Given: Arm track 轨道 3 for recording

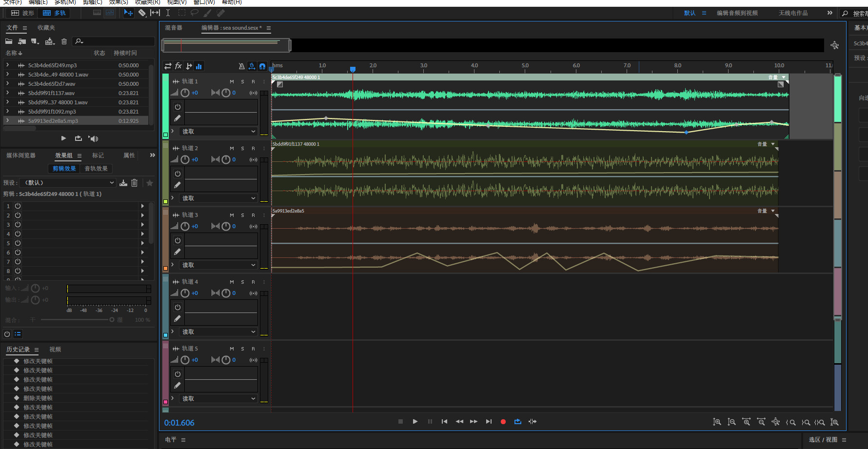Looking at the screenshot, I should click(253, 215).
